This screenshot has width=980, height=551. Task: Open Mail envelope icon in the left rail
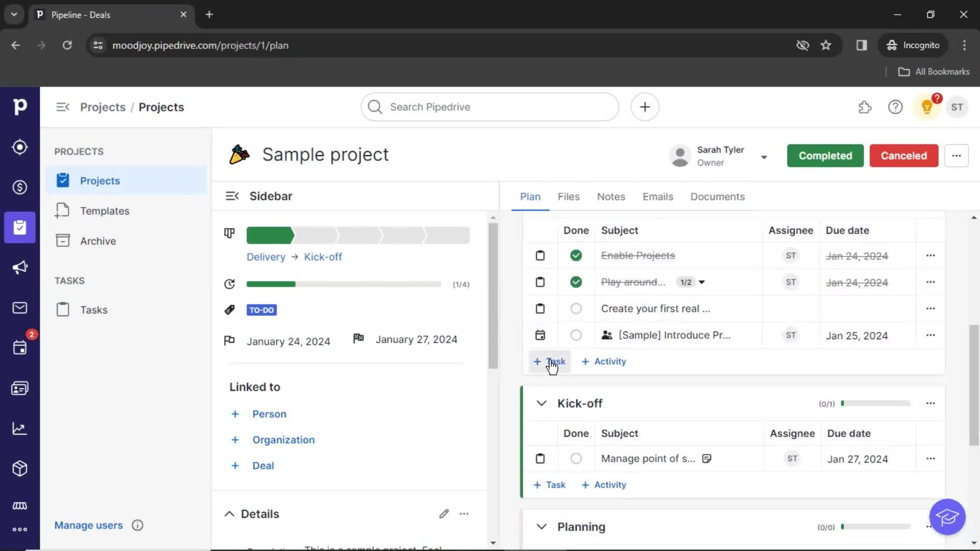19,308
